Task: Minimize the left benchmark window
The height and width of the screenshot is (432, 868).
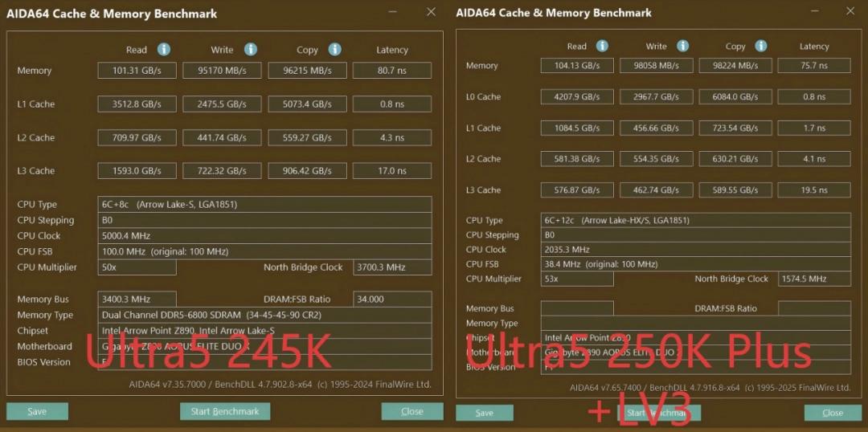Action: coord(392,12)
